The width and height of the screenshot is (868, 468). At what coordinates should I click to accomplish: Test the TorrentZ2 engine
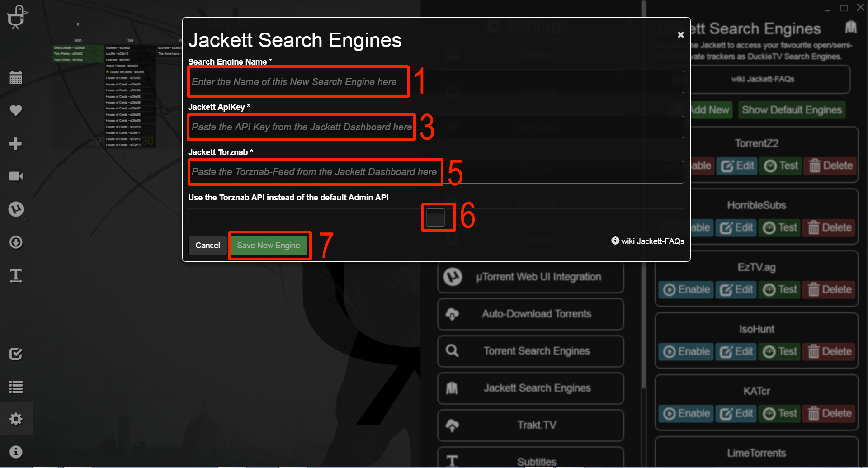pos(781,166)
